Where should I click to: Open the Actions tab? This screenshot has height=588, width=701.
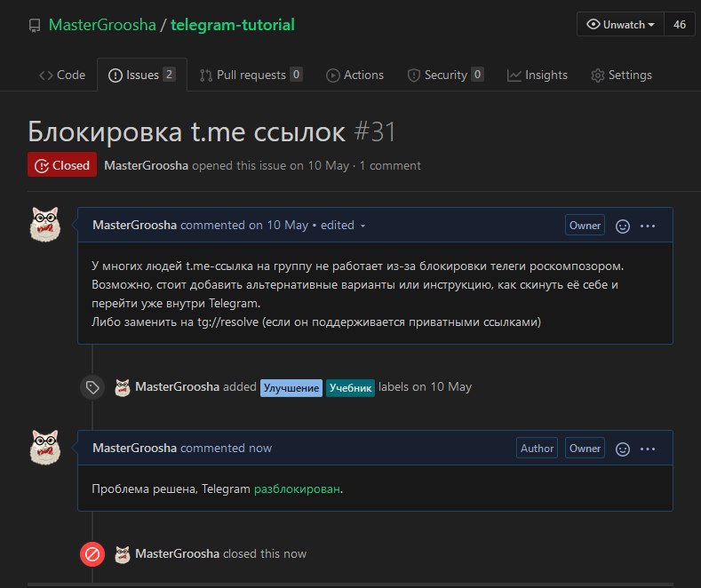[x=355, y=75]
